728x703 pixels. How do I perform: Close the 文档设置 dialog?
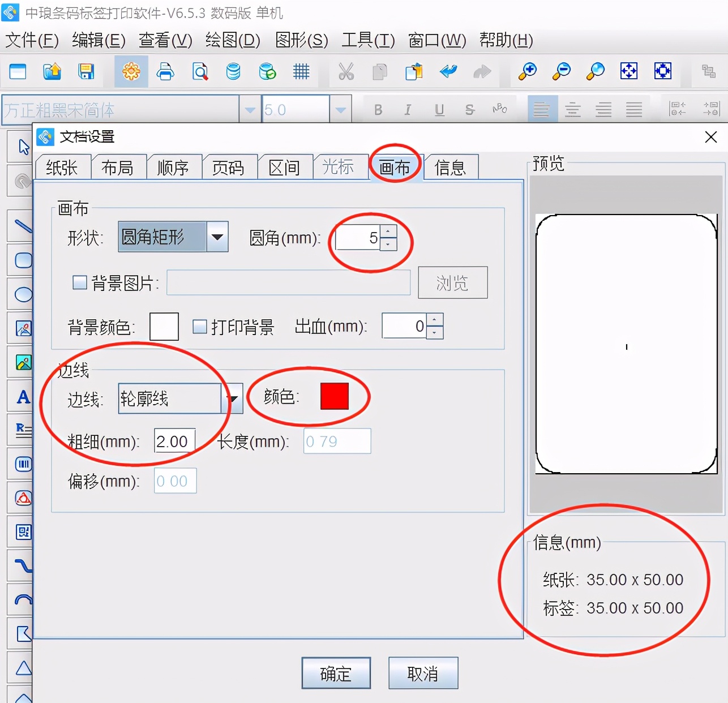pyautogui.click(x=711, y=137)
